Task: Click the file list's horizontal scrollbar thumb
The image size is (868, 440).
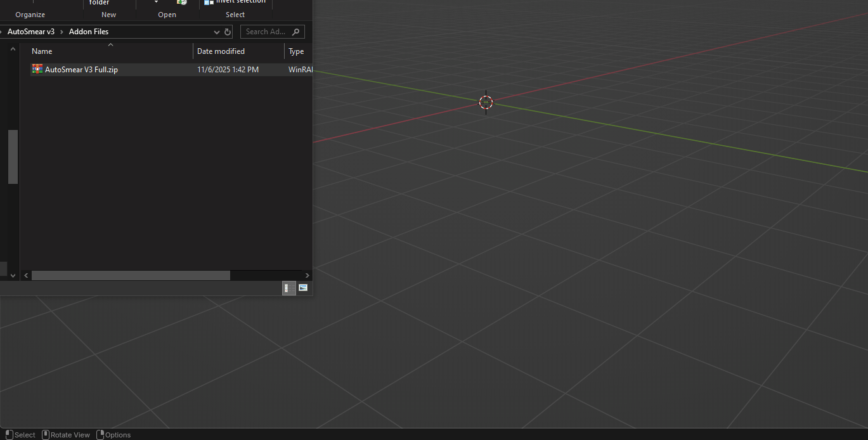Action: click(131, 275)
